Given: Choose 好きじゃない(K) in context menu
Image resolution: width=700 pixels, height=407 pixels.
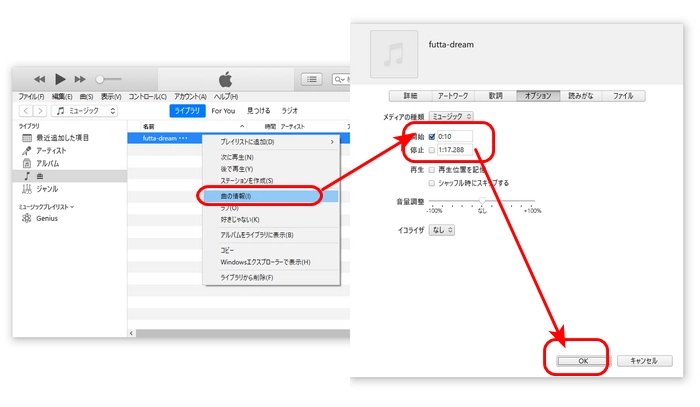Looking at the screenshot, I should pos(271,220).
